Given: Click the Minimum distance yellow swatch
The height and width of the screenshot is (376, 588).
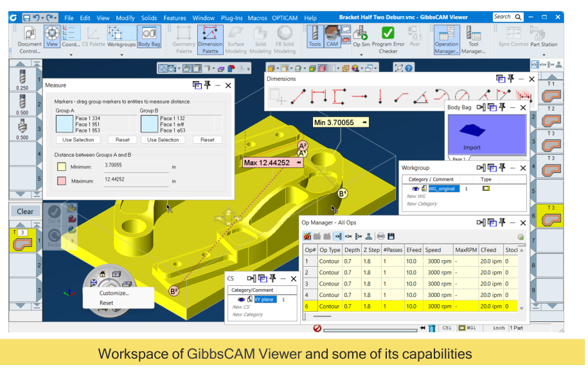Looking at the screenshot, I should tap(62, 166).
